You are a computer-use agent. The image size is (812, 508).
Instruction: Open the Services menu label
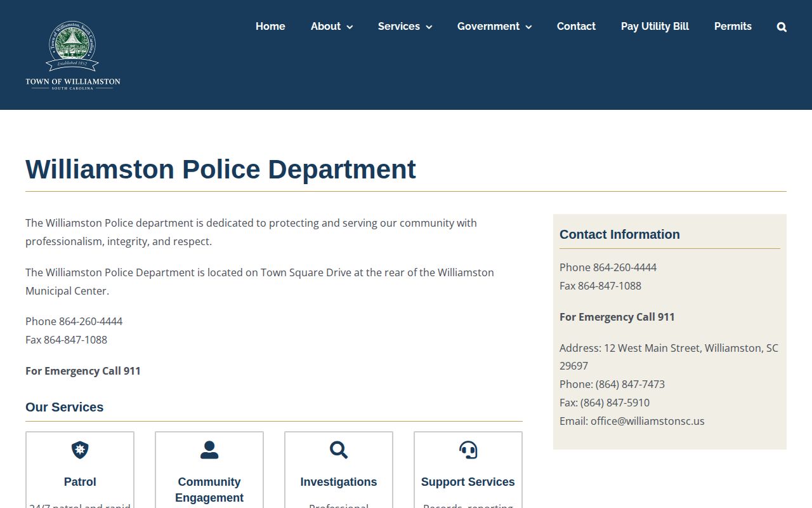point(399,26)
